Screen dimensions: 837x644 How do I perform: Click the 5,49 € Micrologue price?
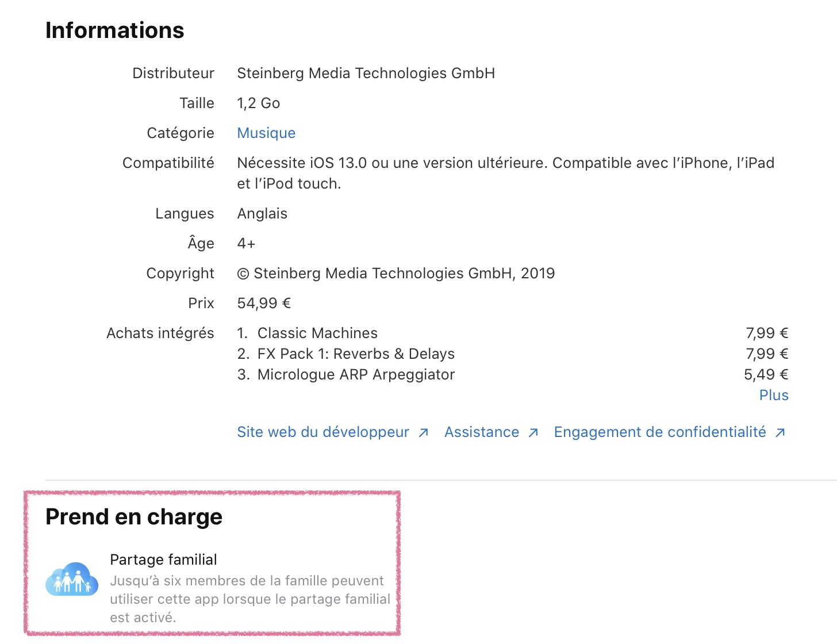click(x=766, y=374)
